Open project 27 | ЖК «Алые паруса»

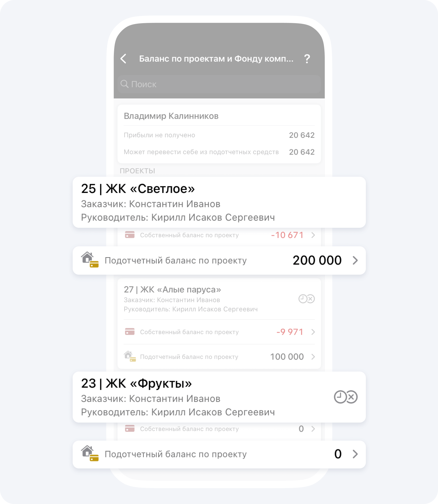click(219, 299)
